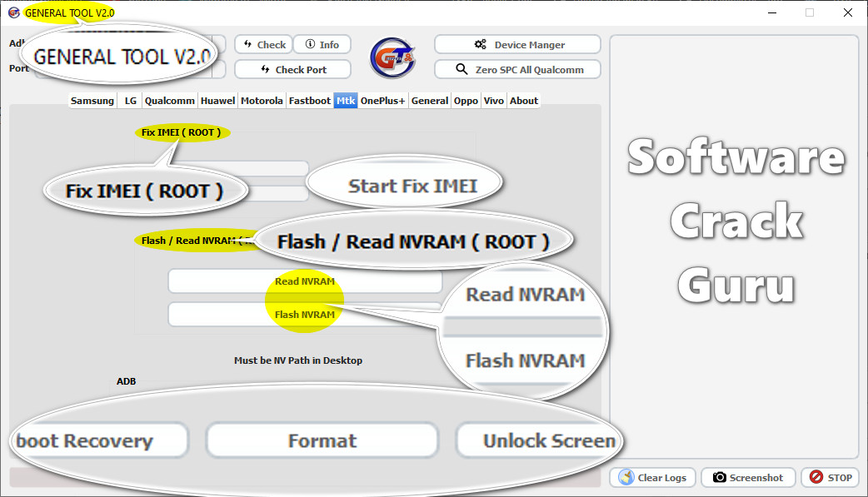Click the Check button

tap(265, 44)
